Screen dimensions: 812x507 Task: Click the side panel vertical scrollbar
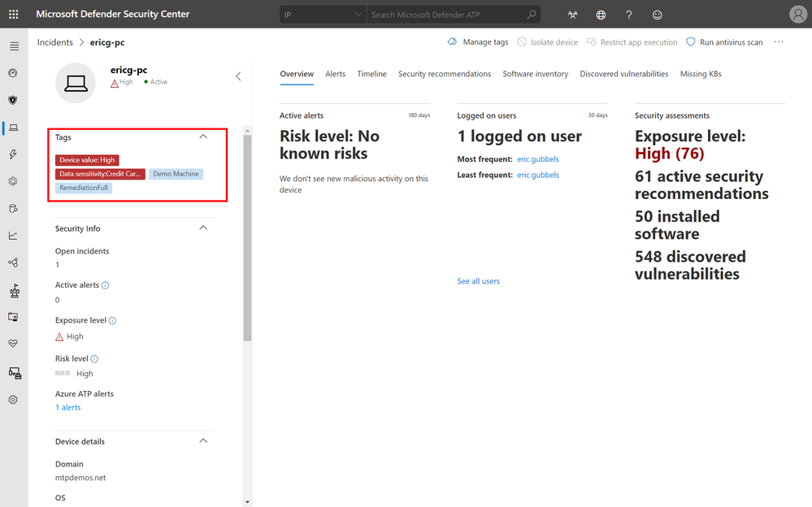coord(247,237)
